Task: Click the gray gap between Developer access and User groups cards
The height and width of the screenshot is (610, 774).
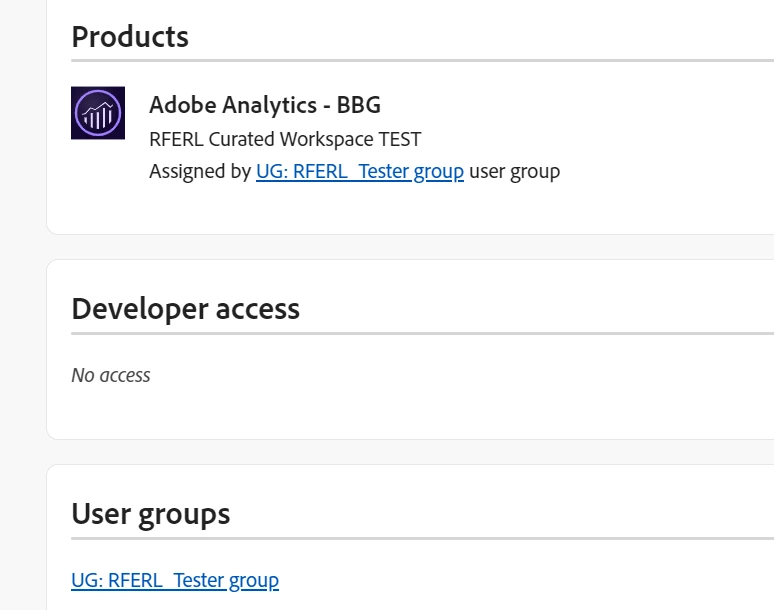Action: coord(400,452)
